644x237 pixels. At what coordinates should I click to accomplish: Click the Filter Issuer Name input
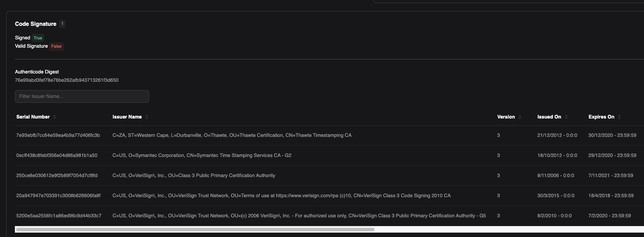[82, 96]
